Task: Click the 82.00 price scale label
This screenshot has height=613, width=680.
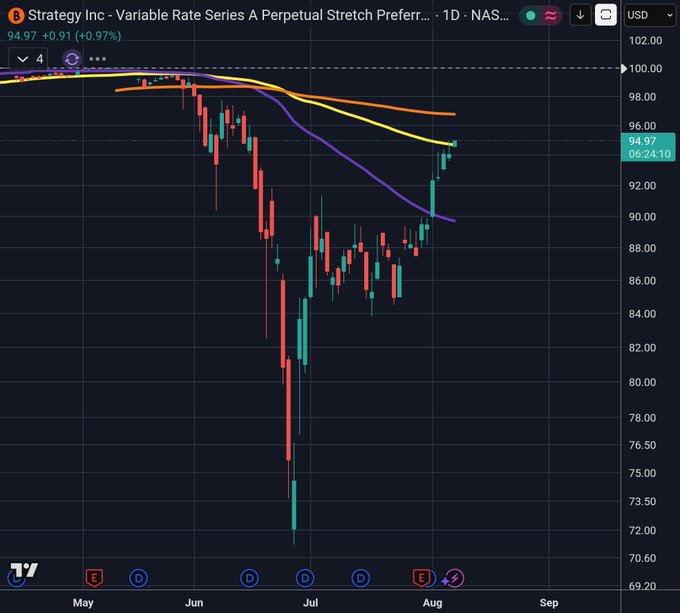Action: tap(642, 348)
